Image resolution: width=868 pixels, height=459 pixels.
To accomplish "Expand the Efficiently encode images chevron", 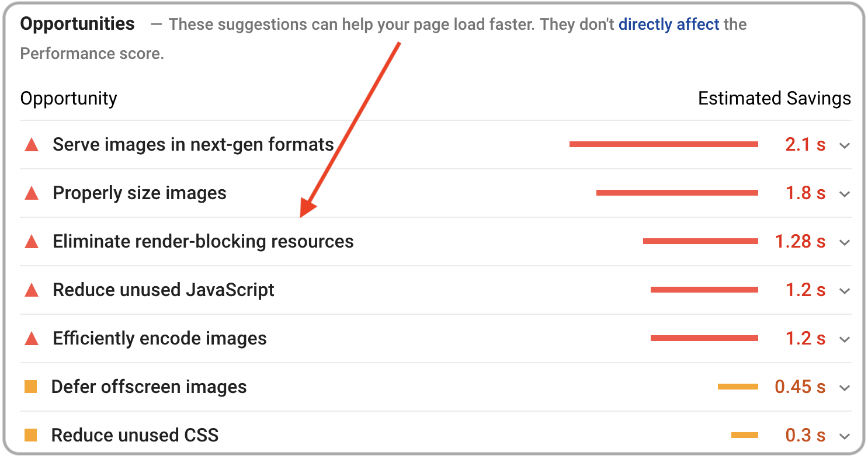I will pos(844,339).
